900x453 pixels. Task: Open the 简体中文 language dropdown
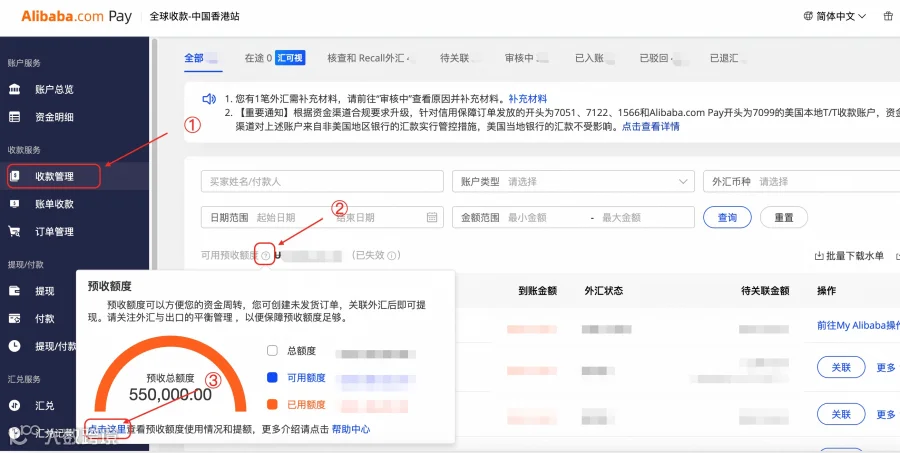click(835, 16)
